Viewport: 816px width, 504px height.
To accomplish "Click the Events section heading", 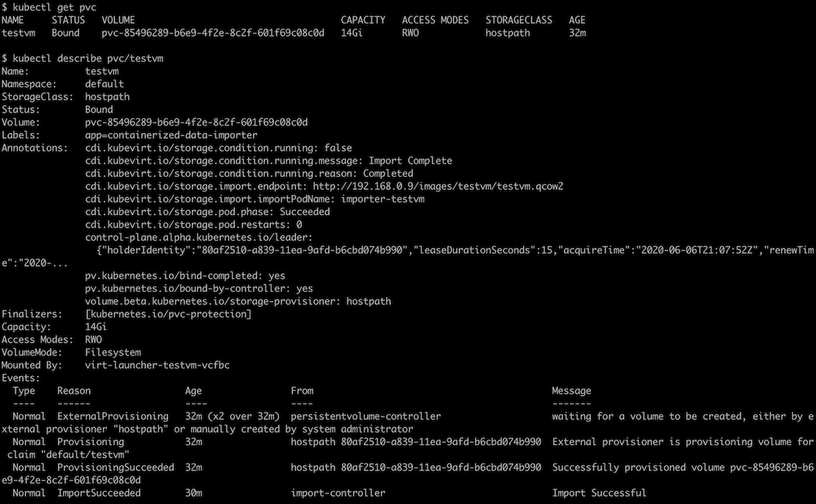I will click(x=20, y=378).
